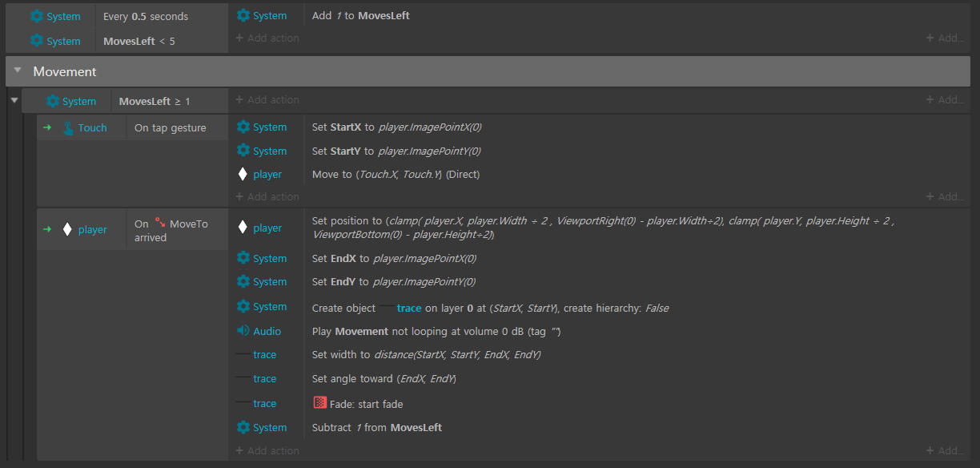Click player diamond icon beside Move to action
Screen dimensions: 980x468
click(x=243, y=175)
